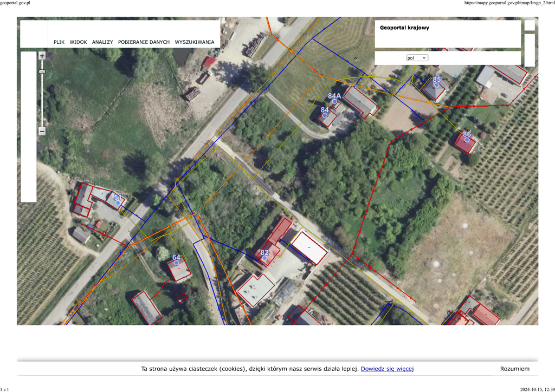Image resolution: width=555 pixels, height=392 pixels.
Task: Click the Geoportal krajowy title
Action: pyautogui.click(x=404, y=28)
